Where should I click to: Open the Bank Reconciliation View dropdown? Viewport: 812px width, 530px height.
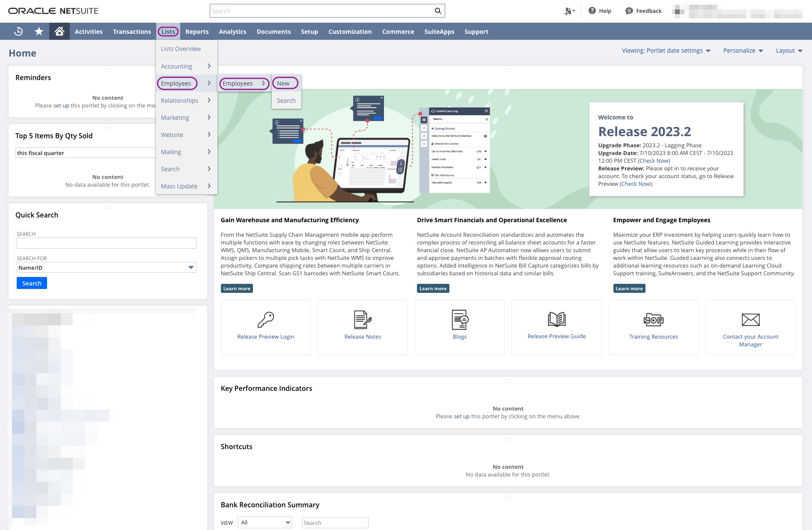pos(265,522)
